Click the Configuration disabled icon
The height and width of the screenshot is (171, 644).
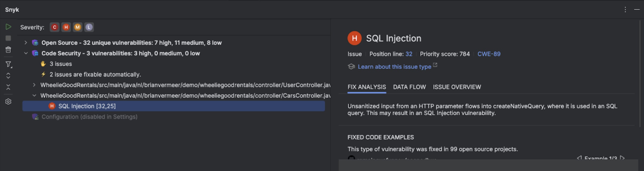click(x=35, y=117)
